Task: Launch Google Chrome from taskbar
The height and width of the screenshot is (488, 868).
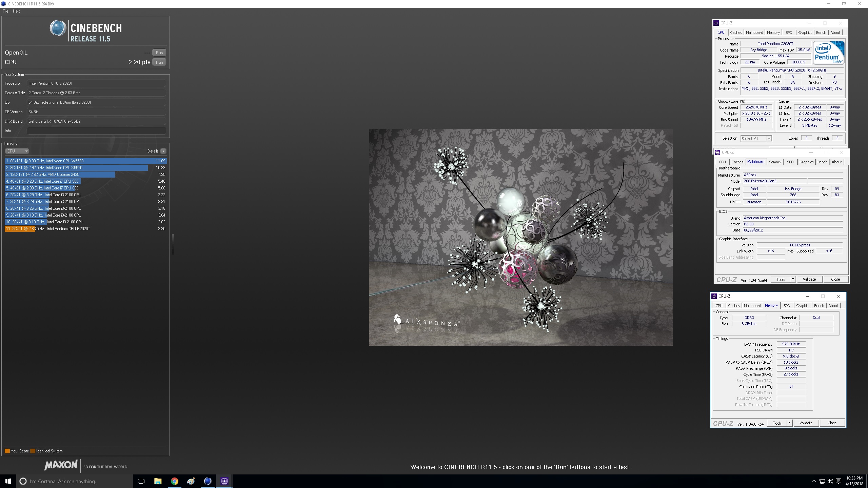Action: pos(174,481)
